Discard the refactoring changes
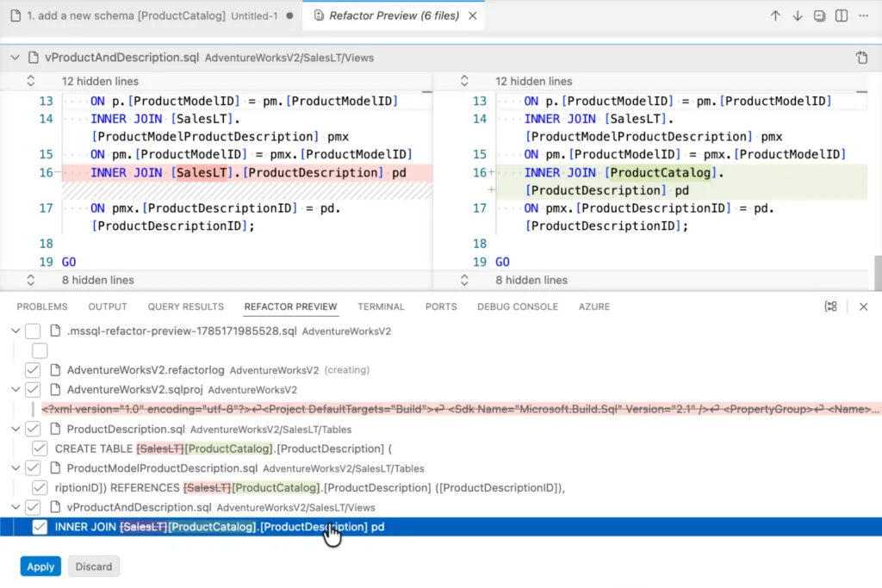Screen dimensions: 882x588 (94, 566)
